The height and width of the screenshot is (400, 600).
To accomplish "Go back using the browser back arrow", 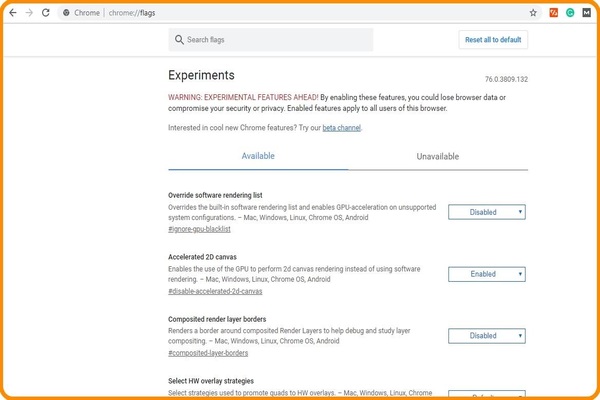I will pos(13,13).
